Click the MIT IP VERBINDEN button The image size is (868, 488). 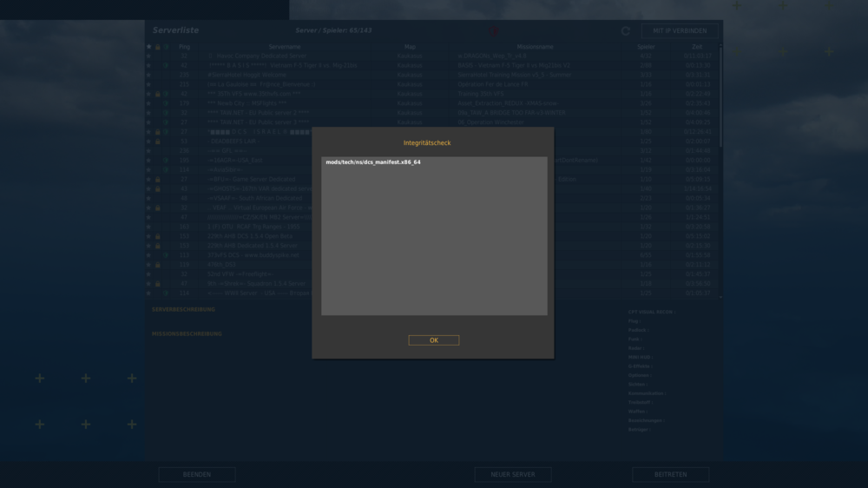680,31
